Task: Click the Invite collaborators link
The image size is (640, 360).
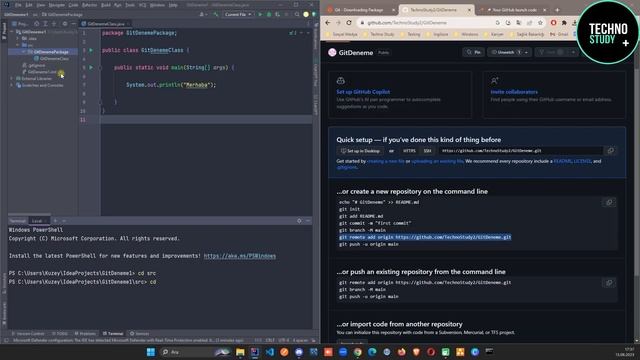Action: tap(514, 92)
